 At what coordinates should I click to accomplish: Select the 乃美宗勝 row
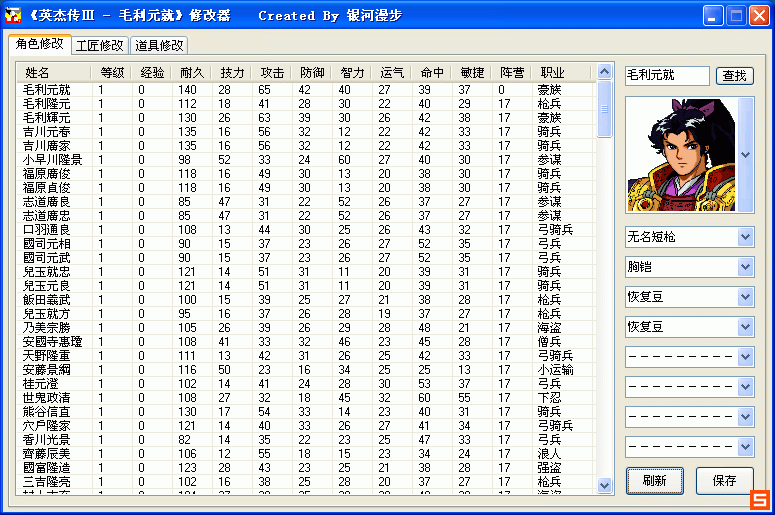click(306, 328)
